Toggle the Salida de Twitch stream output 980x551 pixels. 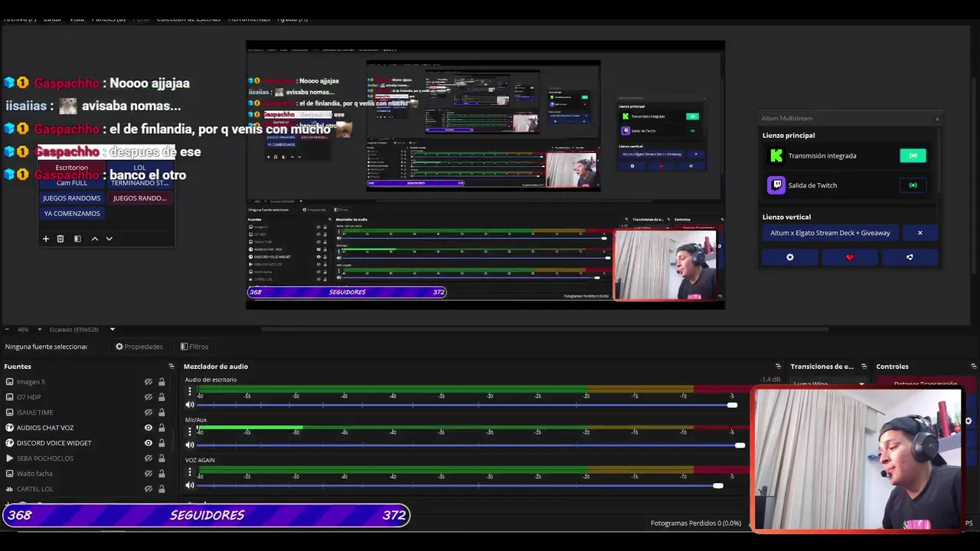tap(913, 185)
